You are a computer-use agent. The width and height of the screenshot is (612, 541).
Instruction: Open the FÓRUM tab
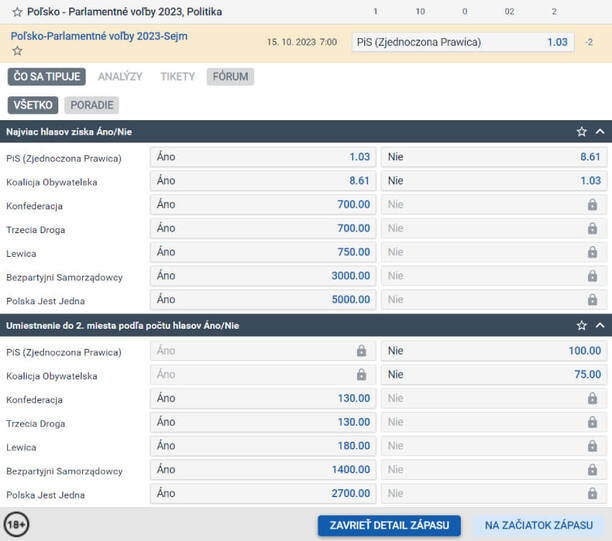(x=230, y=77)
